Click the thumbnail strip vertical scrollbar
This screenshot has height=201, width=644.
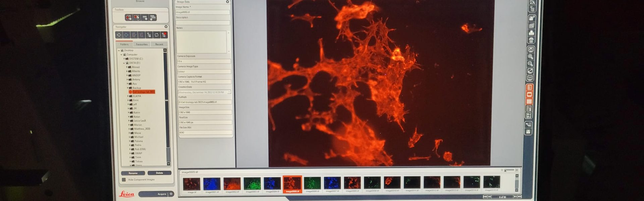coord(517,183)
